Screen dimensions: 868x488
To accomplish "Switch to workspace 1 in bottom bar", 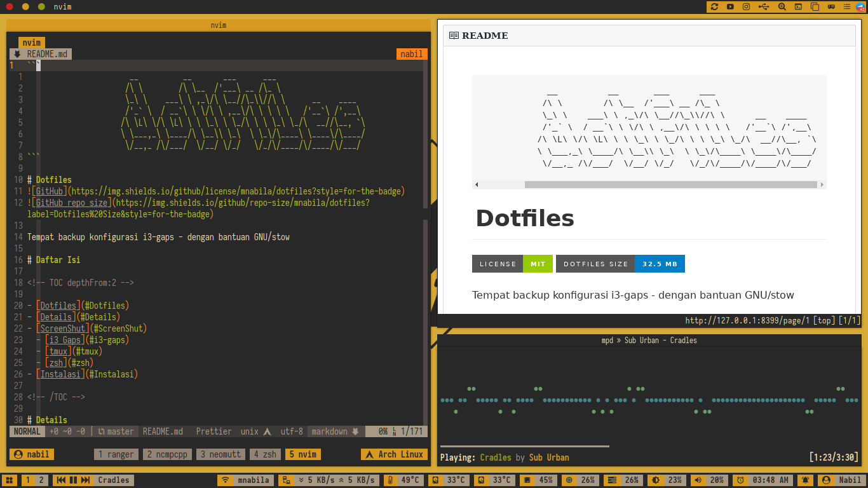I will coord(28,480).
